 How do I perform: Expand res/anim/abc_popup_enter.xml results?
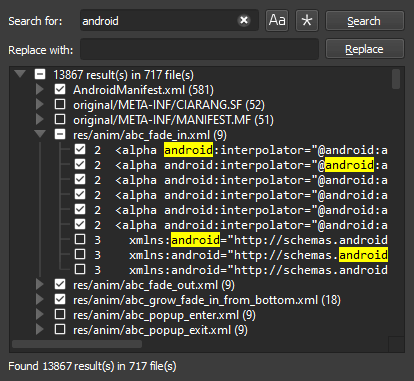pyautogui.click(x=40, y=314)
